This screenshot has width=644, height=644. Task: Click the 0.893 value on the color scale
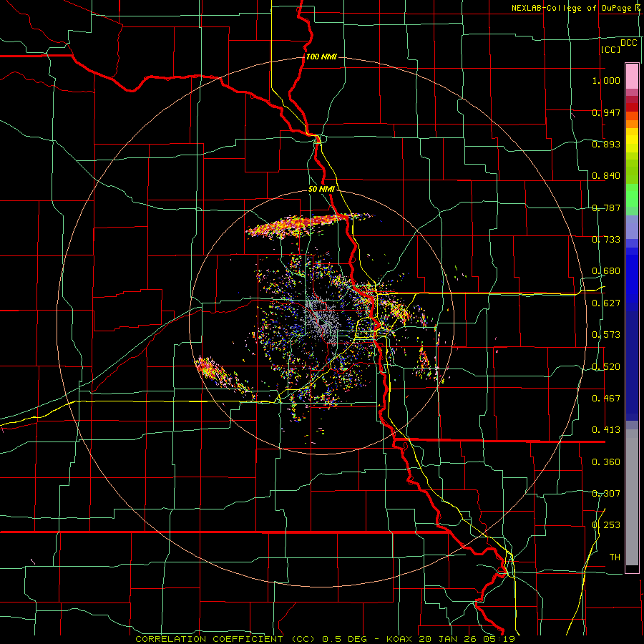pyautogui.click(x=606, y=144)
